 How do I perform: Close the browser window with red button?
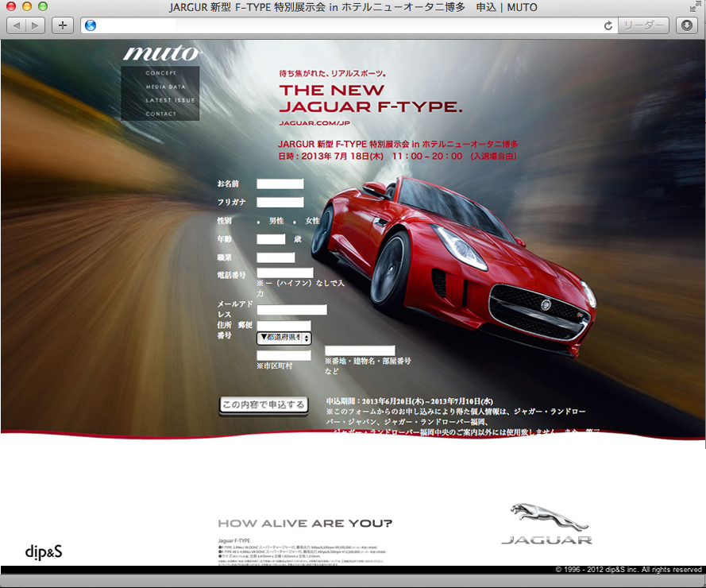[x=11, y=6]
